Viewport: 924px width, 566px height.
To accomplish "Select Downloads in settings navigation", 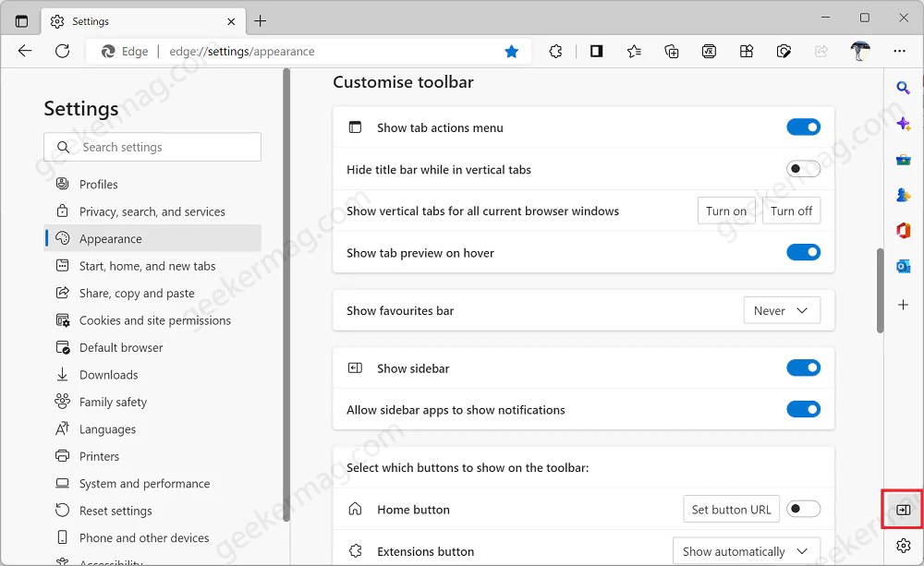I will [x=108, y=375].
